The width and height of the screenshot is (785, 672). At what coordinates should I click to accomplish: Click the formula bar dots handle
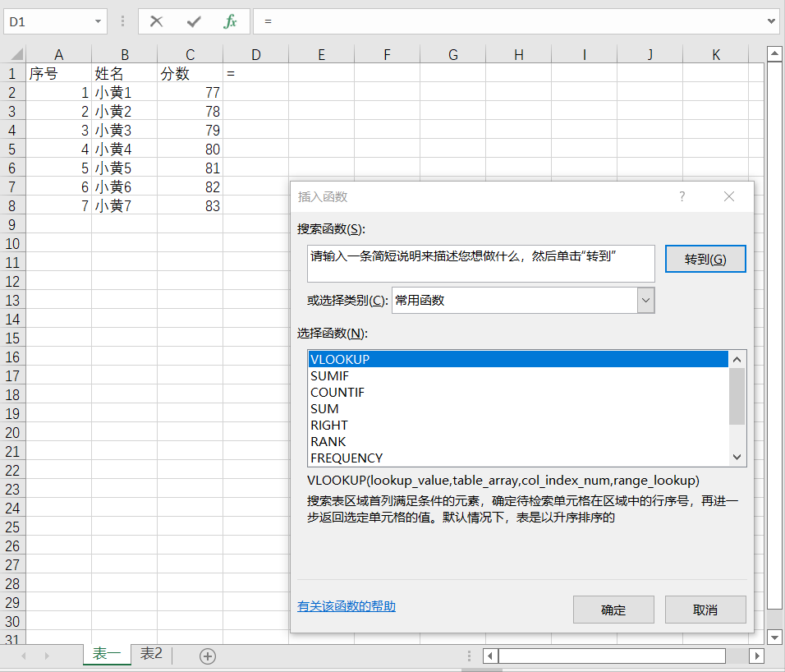[122, 21]
